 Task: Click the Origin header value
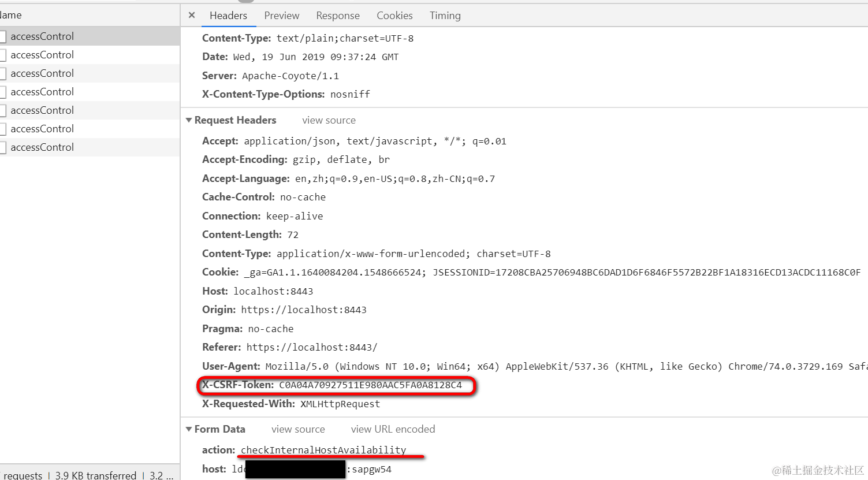click(304, 310)
